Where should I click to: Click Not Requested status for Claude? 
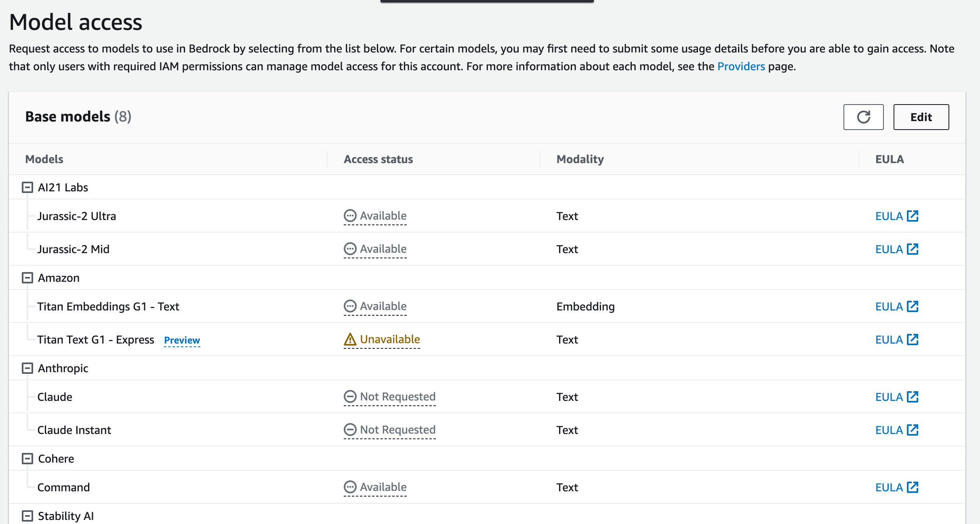coord(390,397)
